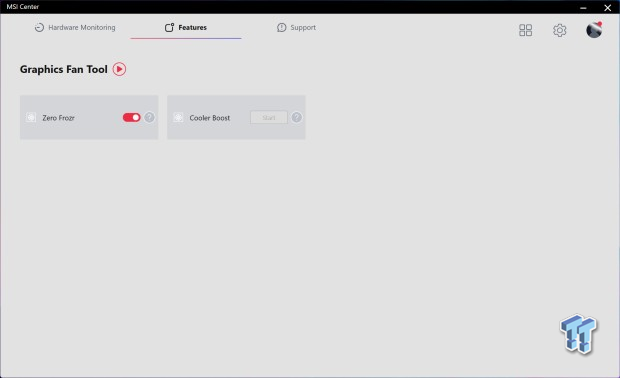Click the user profile avatar
The height and width of the screenshot is (378, 620).
(594, 30)
